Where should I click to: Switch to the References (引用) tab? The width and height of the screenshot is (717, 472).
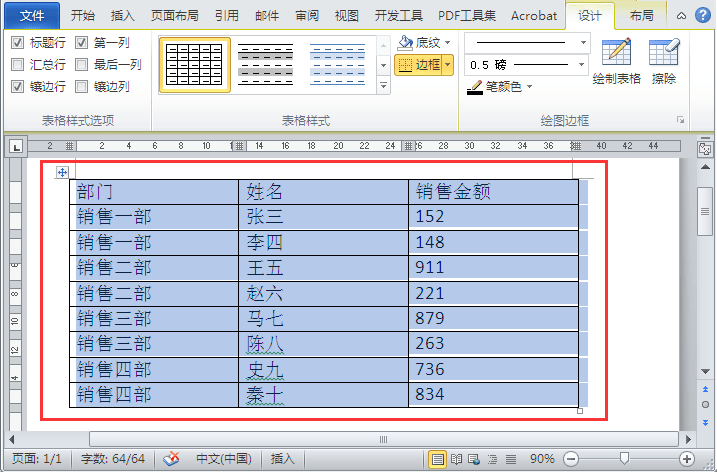227,16
